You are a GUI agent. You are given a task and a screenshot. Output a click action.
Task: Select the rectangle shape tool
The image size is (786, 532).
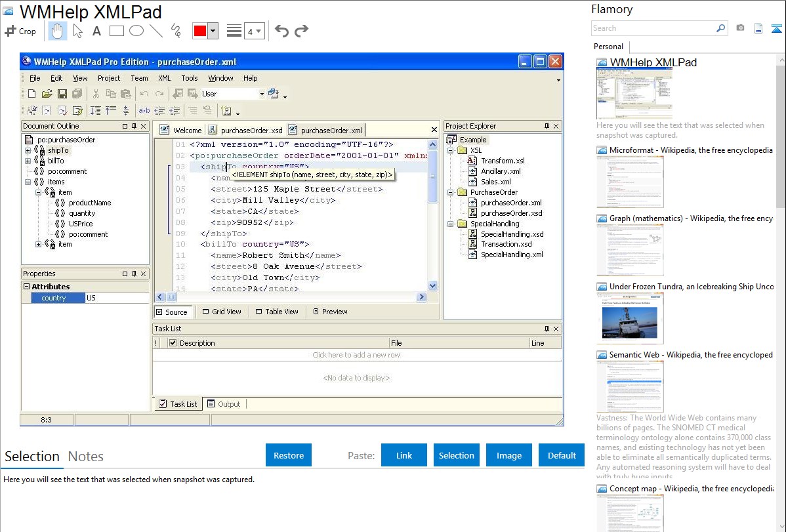[117, 31]
